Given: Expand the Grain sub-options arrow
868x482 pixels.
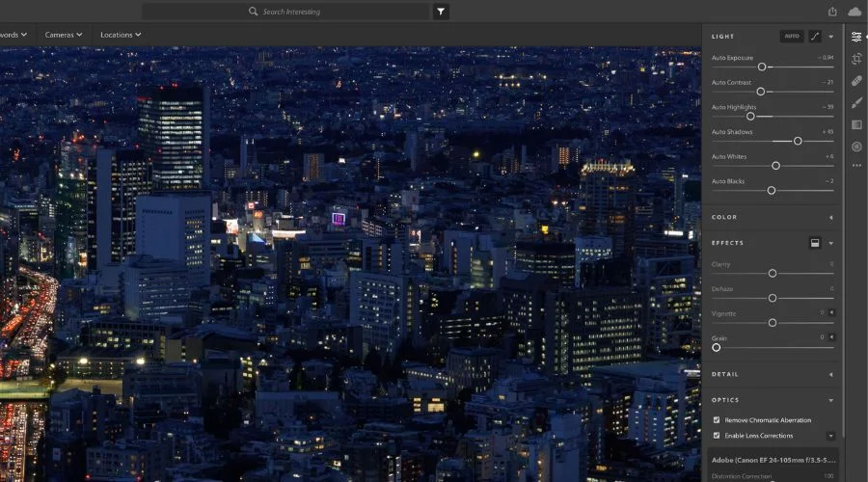Looking at the screenshot, I should pyautogui.click(x=831, y=337).
